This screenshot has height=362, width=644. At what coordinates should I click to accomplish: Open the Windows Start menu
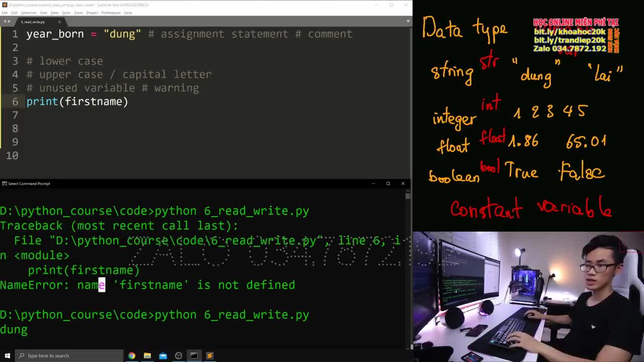click(7, 355)
